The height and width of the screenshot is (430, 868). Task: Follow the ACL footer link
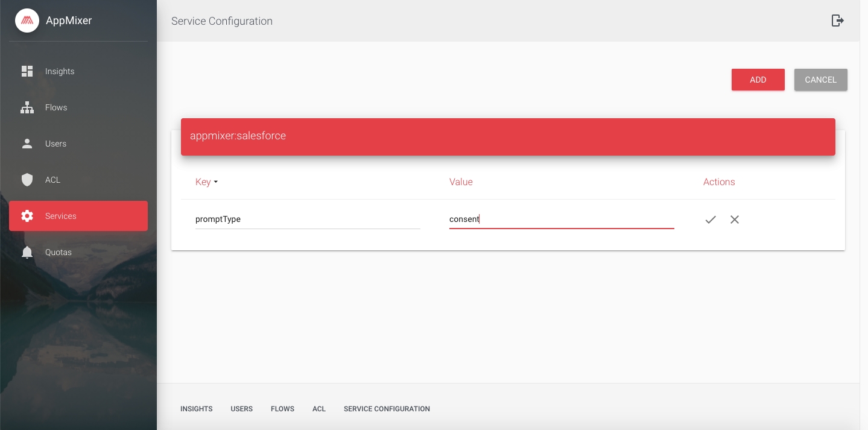click(x=319, y=409)
